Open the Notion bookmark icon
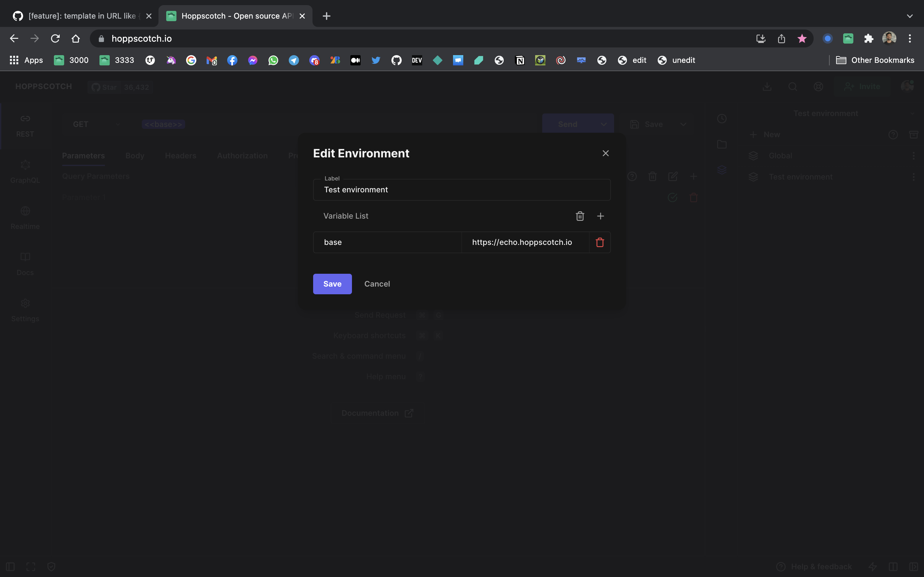Image resolution: width=924 pixels, height=577 pixels. tap(520, 60)
